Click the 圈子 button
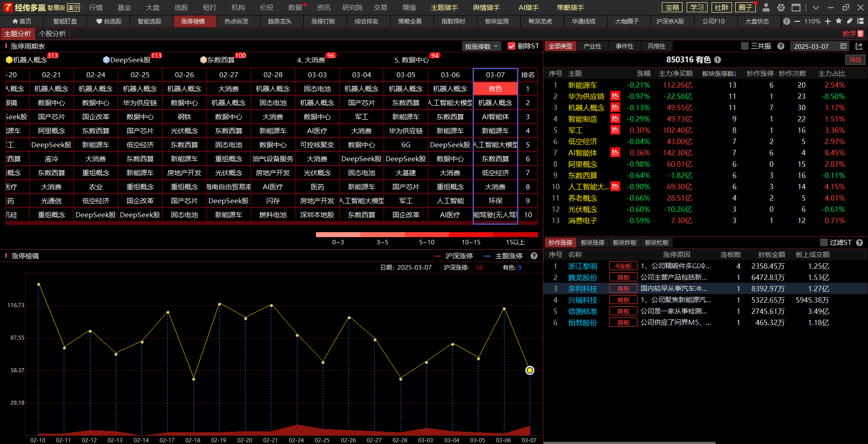 point(745,7)
